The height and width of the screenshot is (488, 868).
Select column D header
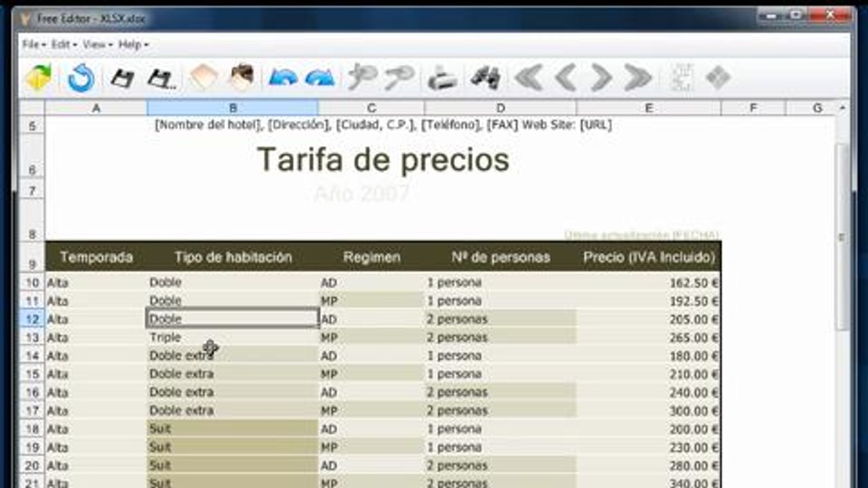point(500,108)
